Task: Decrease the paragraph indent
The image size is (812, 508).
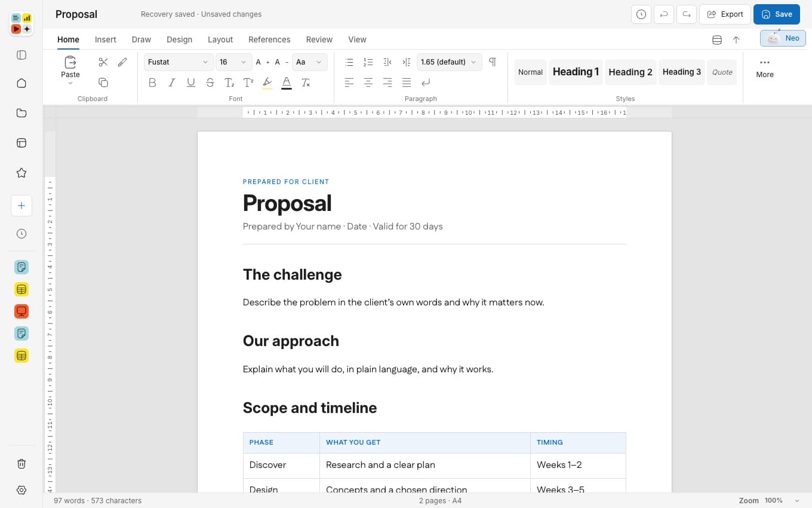Action: (x=387, y=62)
